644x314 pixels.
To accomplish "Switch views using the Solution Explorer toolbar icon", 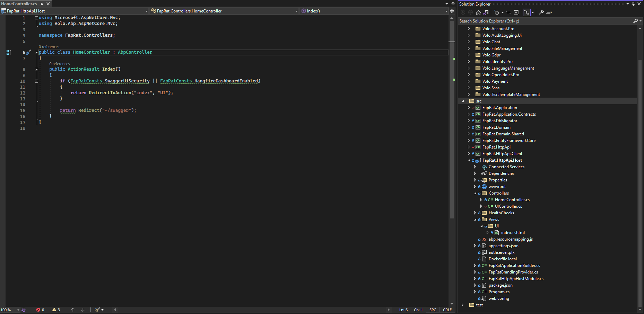I will 486,12.
